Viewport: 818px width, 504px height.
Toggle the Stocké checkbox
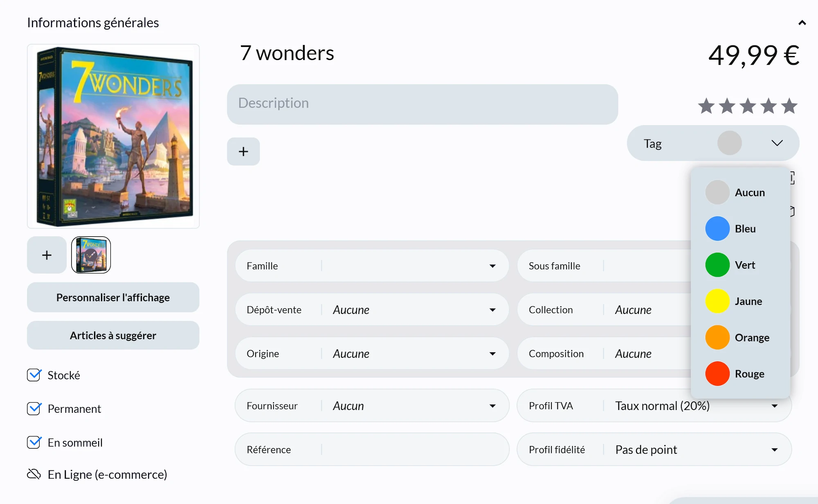coord(34,375)
